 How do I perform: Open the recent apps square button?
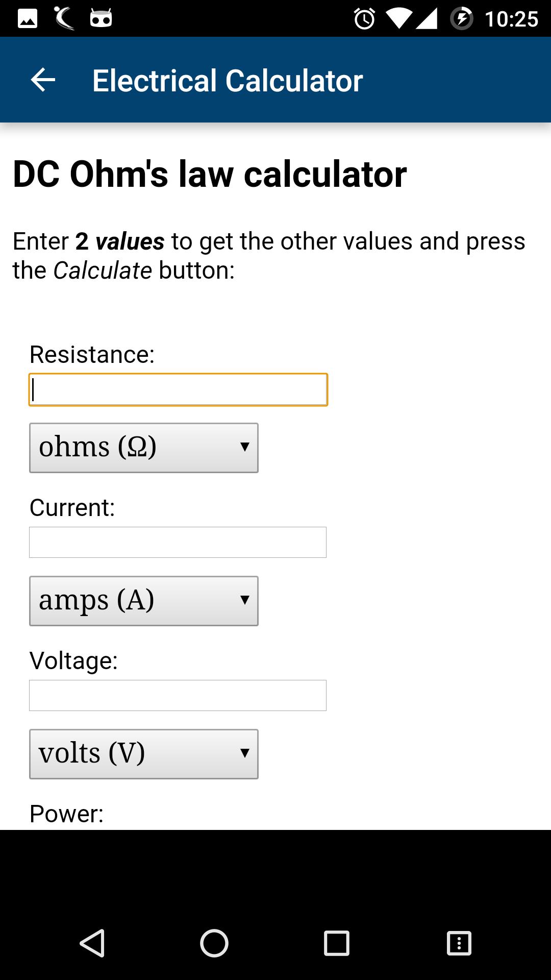point(337,943)
